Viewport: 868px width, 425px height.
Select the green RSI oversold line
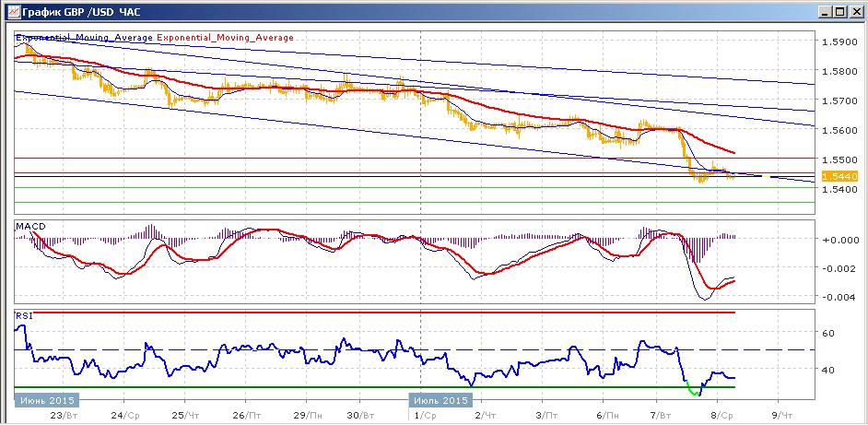tap(375, 387)
